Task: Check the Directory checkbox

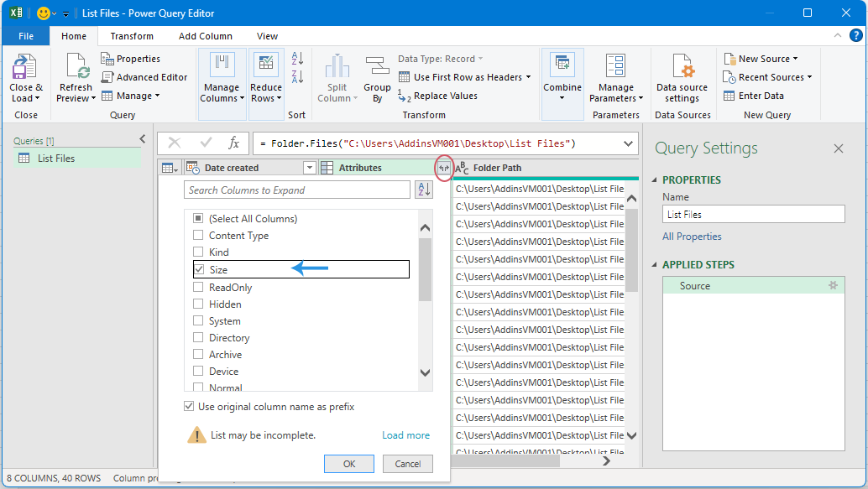Action: tap(198, 337)
